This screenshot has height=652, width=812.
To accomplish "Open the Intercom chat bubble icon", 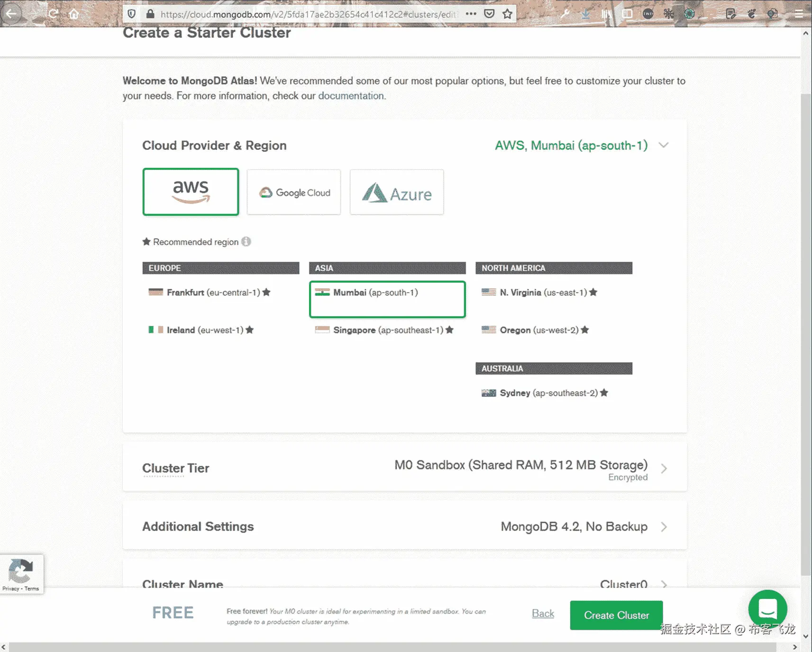I will tap(767, 609).
